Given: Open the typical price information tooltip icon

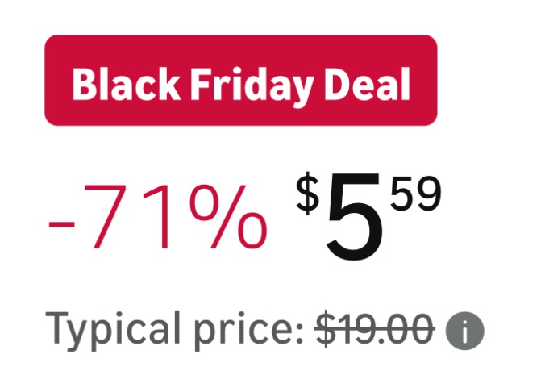Looking at the screenshot, I should (x=467, y=330).
